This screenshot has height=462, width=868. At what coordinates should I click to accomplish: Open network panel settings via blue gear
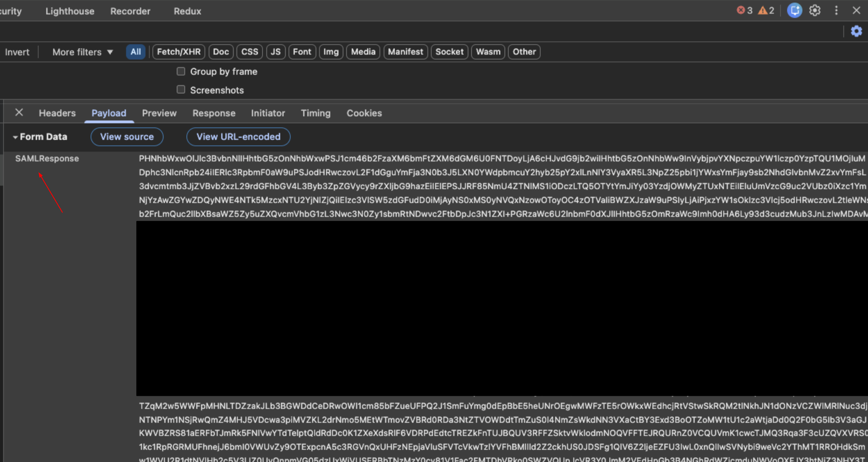click(856, 31)
